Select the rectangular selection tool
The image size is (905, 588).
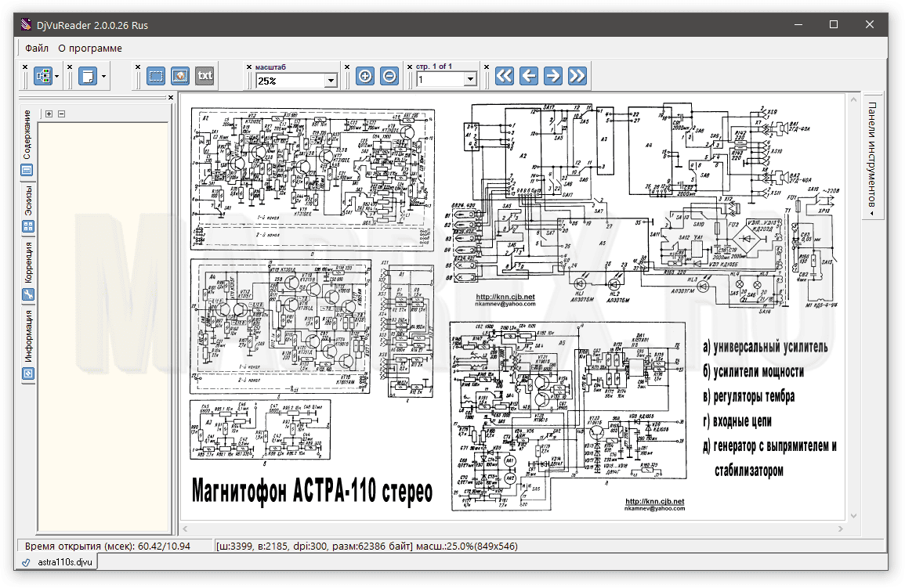[156, 76]
